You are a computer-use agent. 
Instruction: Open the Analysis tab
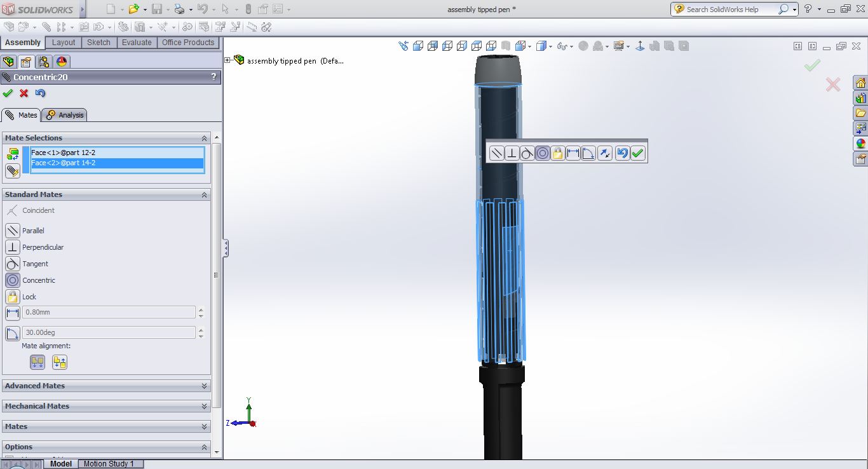[65, 115]
